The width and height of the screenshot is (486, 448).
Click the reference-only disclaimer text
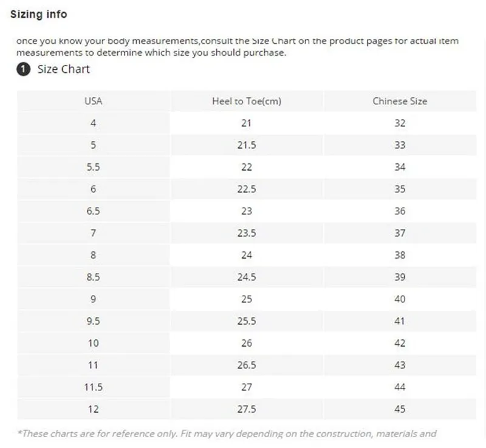pyautogui.click(x=227, y=434)
